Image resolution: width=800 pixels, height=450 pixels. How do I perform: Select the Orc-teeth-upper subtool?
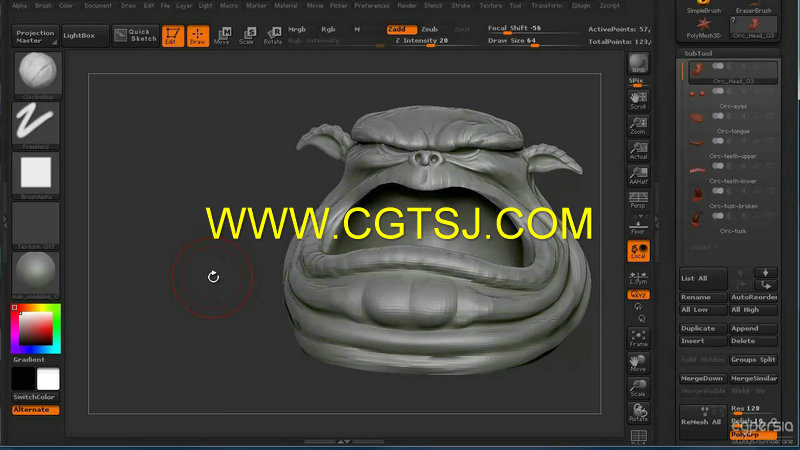click(733, 148)
